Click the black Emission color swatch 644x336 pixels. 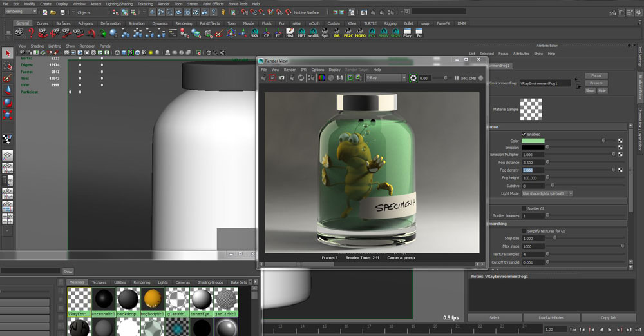(533, 147)
